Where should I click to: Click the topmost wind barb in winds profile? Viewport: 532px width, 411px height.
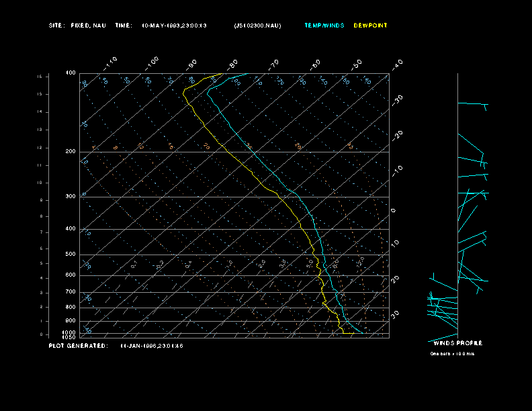click(472, 104)
